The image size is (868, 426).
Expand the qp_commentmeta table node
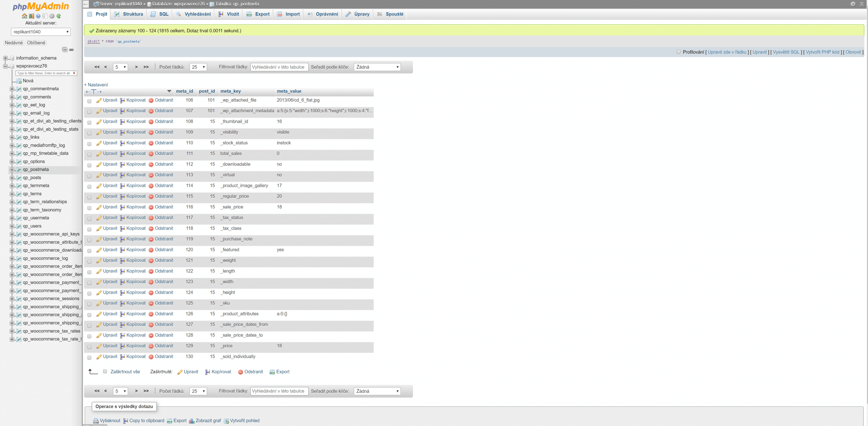click(12, 89)
